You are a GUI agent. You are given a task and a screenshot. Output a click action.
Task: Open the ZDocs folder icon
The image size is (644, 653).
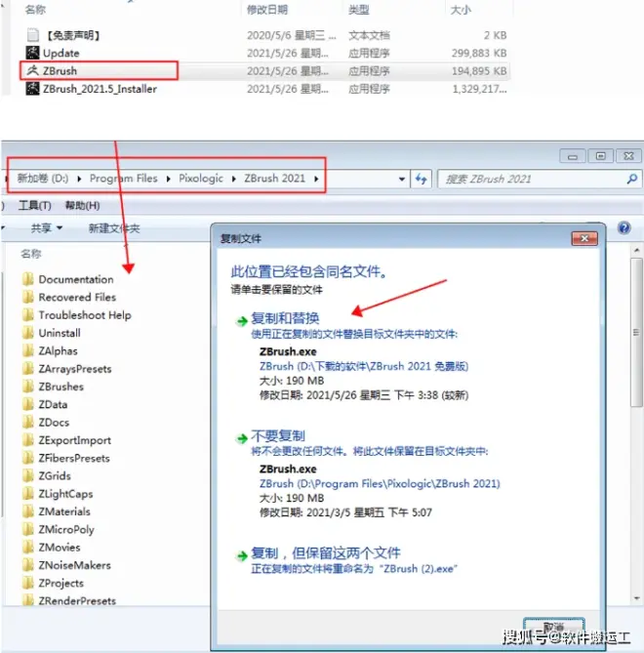tap(28, 423)
